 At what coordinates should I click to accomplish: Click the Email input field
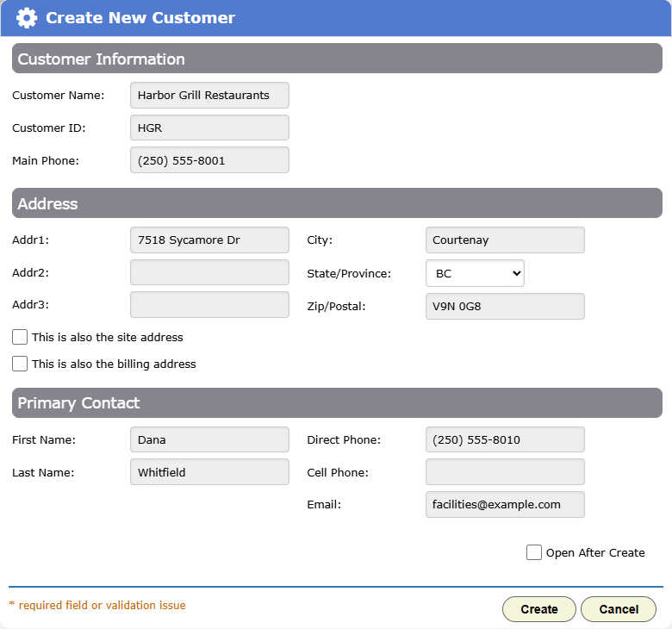point(505,504)
